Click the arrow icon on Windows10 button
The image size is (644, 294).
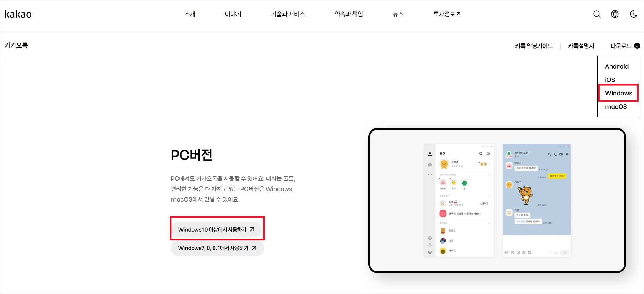pos(252,229)
